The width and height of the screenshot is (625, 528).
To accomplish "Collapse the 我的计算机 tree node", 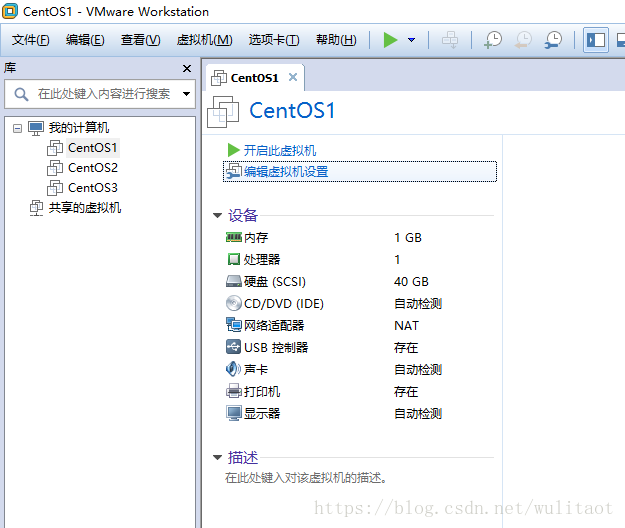I will pos(17,128).
